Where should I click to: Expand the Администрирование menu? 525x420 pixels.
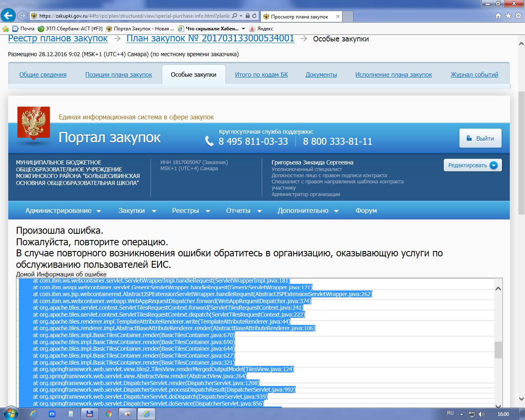click(x=63, y=210)
